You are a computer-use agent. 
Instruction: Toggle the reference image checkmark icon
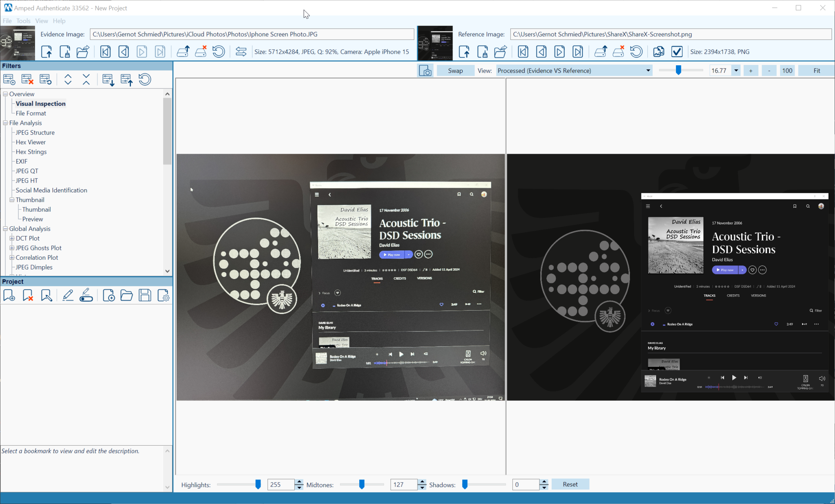677,52
